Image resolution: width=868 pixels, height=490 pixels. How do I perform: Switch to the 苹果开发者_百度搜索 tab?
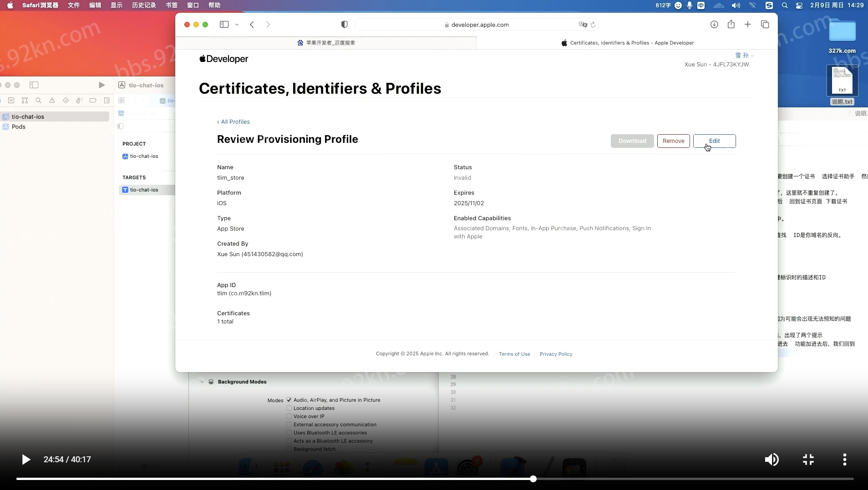coord(326,43)
